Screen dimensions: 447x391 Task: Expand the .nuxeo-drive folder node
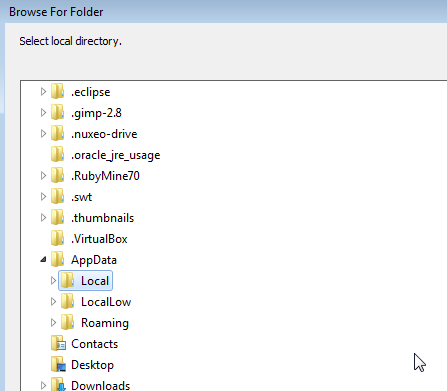coord(43,133)
